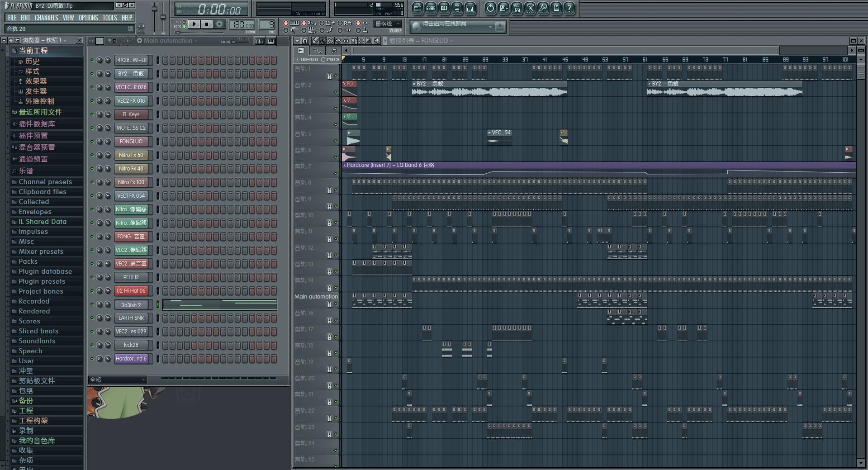Select the playlist mute tool
Image resolution: width=868 pixels, height=470 pixels.
[338, 41]
